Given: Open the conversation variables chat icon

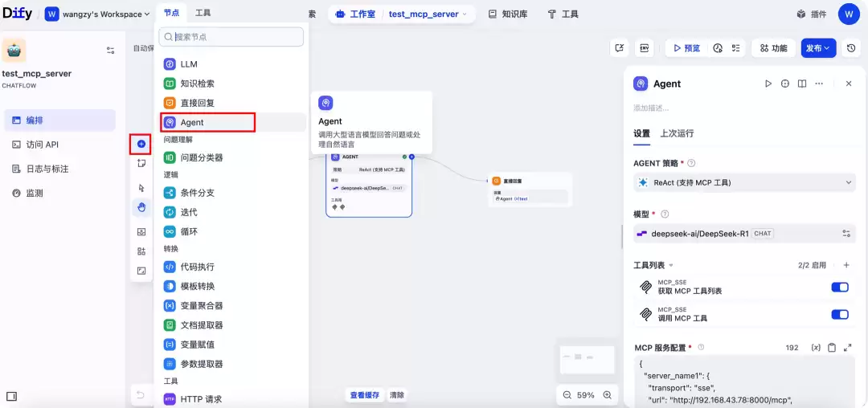Looking at the screenshot, I should [x=620, y=48].
